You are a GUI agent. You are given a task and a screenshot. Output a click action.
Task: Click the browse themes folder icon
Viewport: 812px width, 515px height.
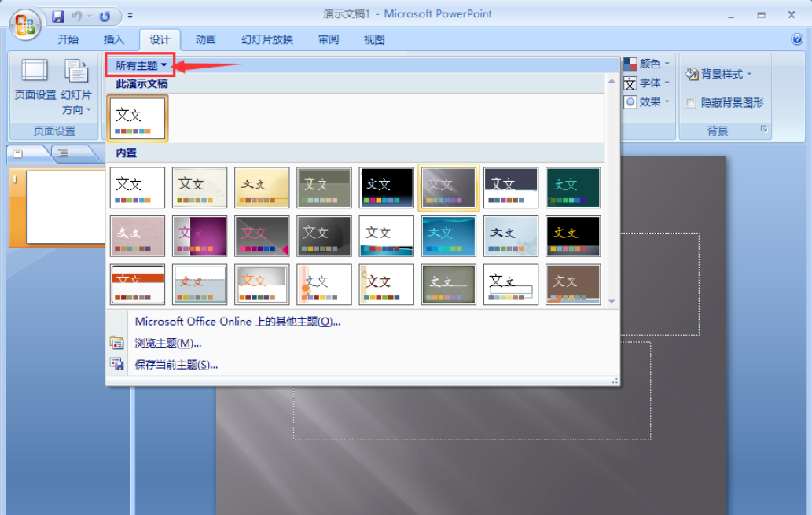[116, 343]
